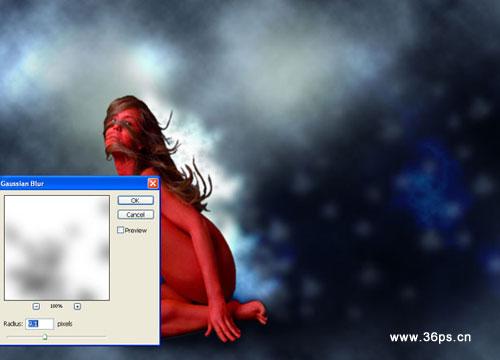Select the Gaussian Blur title bar
This screenshot has width=500, height=360.
pos(74,183)
